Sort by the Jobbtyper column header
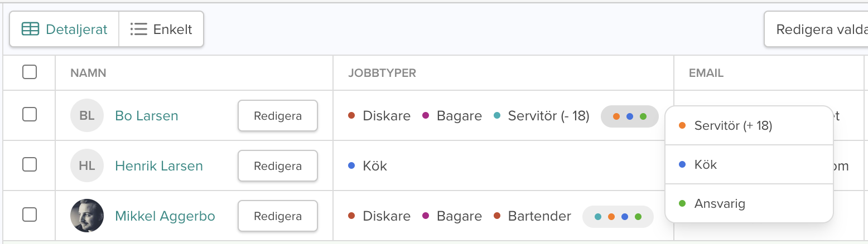 382,73
